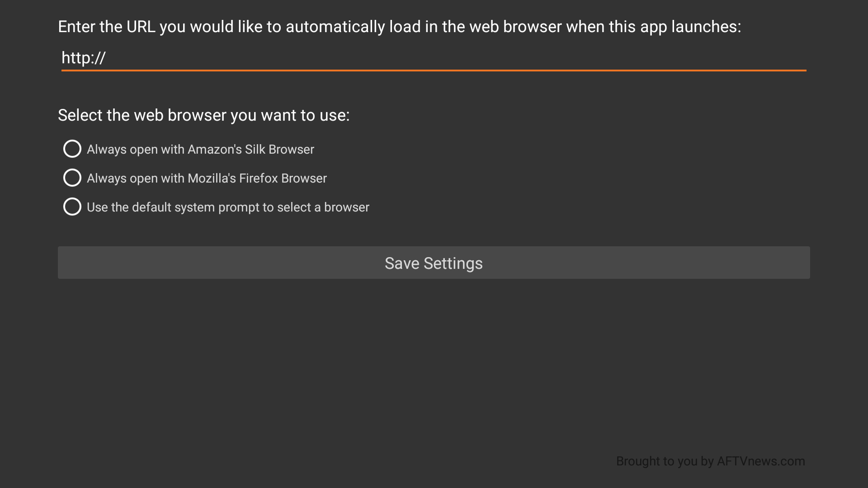Click the "Brought to you by" footer text
868x488 pixels.
coord(665,461)
